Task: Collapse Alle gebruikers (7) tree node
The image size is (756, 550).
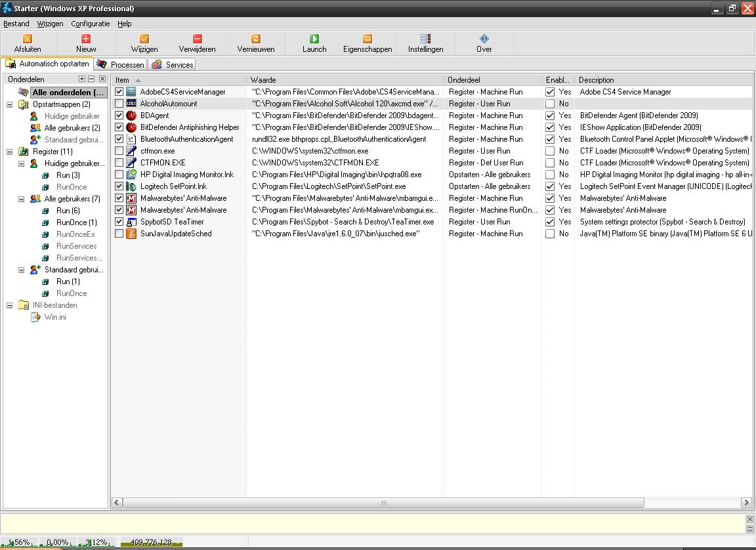Action: click(x=21, y=199)
